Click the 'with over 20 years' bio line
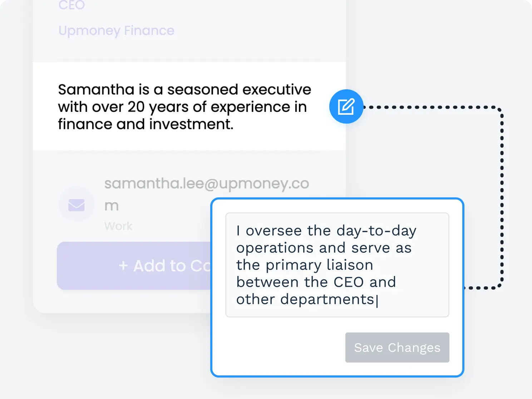This screenshot has width=532, height=399. [182, 107]
